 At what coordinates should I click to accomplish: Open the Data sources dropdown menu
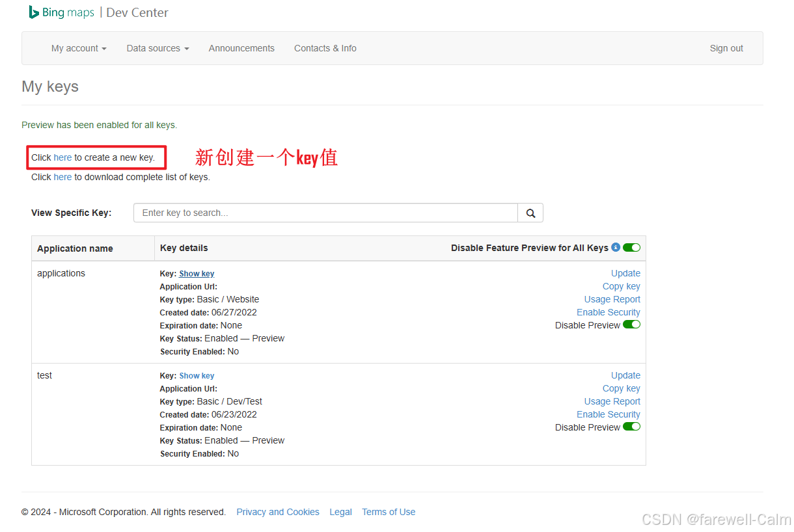(157, 48)
